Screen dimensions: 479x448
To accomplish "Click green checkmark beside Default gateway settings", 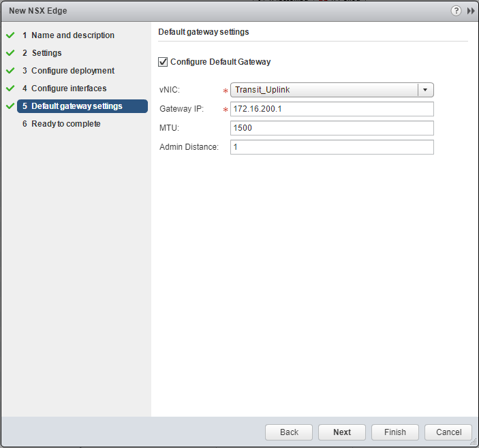I will pyautogui.click(x=10, y=106).
